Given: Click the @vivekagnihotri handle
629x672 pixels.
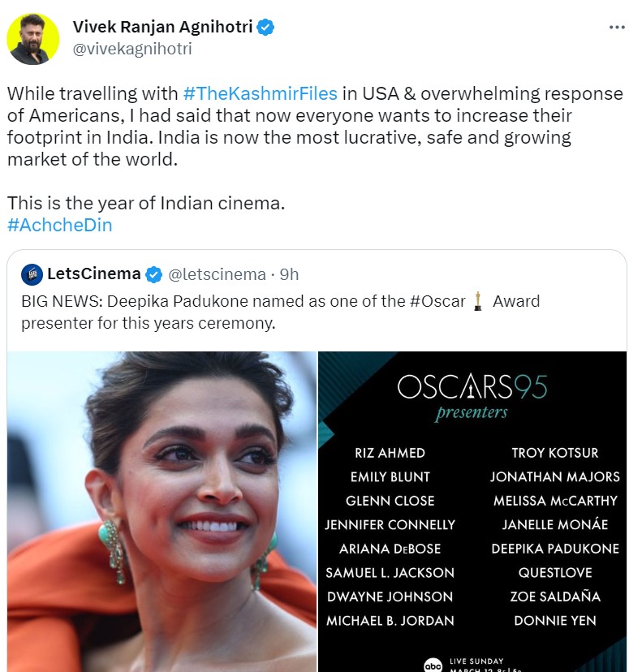Looking at the screenshot, I should 132,49.
